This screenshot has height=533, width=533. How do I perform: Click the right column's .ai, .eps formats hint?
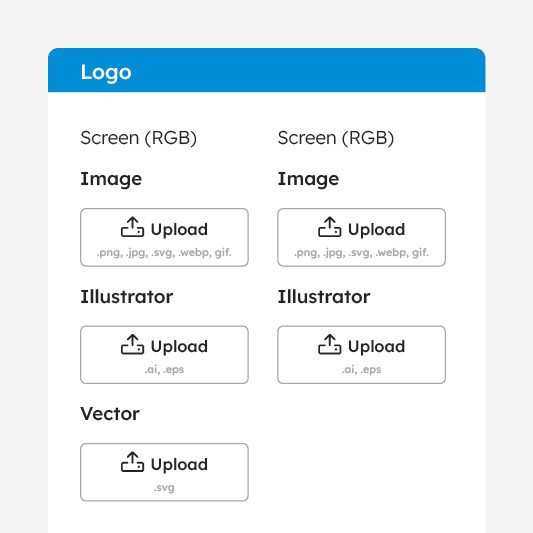pos(361,370)
